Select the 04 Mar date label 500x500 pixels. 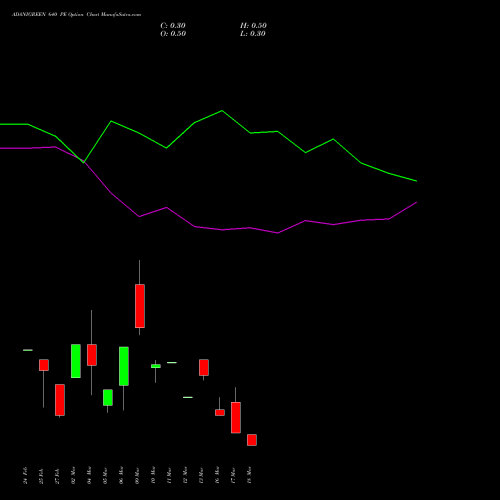tap(90, 475)
